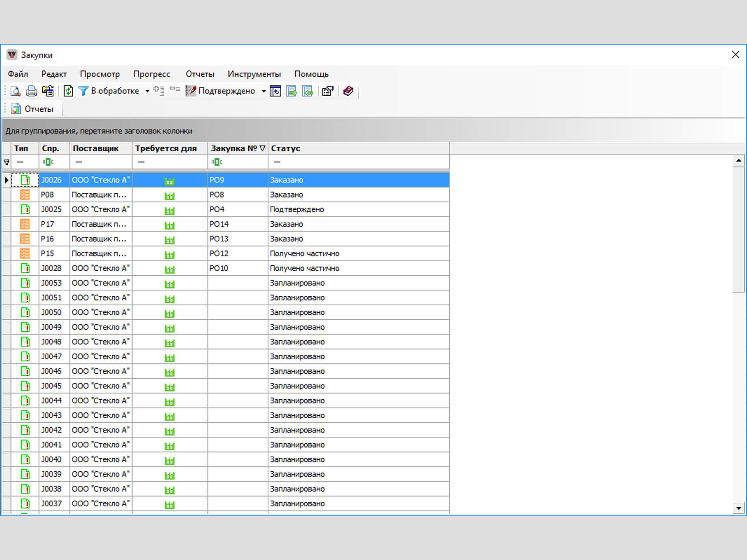Click the green export arrow icon
The image size is (747, 560).
pos(291,91)
